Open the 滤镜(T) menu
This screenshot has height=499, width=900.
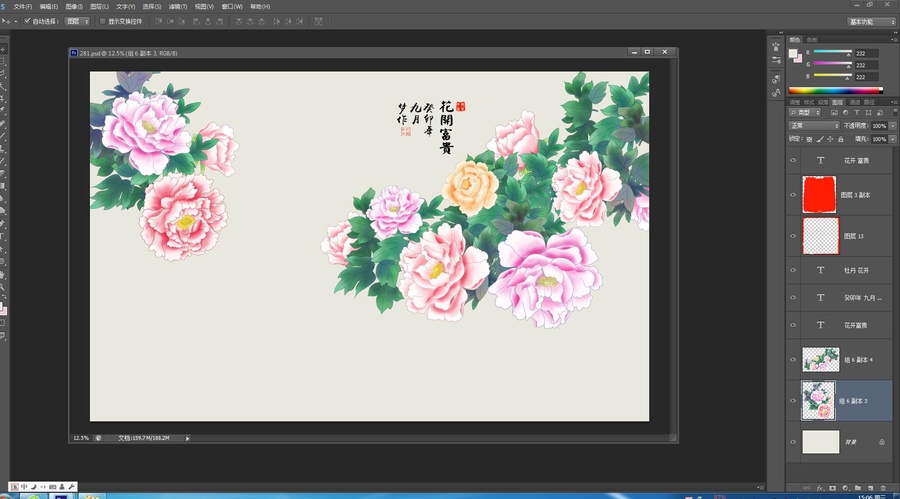[x=177, y=6]
